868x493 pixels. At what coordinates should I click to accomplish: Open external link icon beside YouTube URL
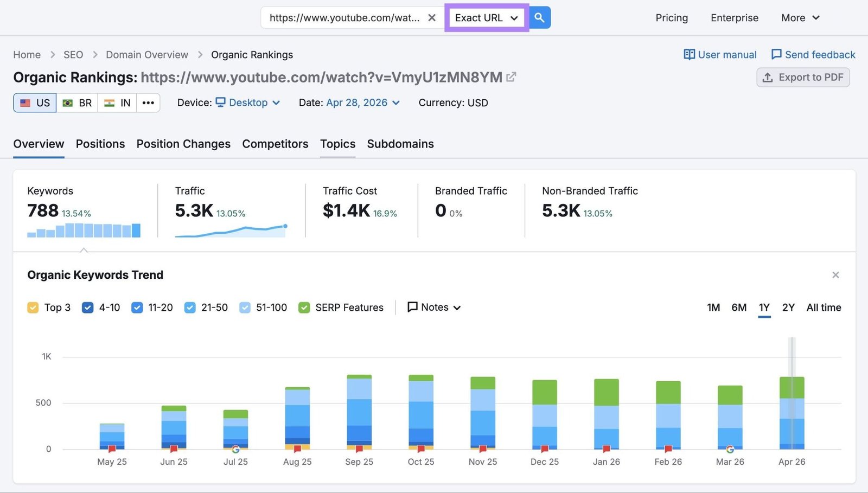[511, 77]
